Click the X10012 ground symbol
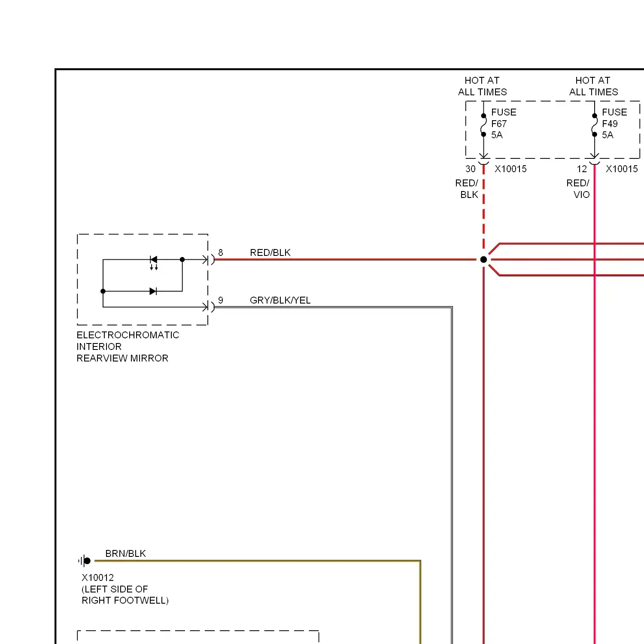 [85, 561]
